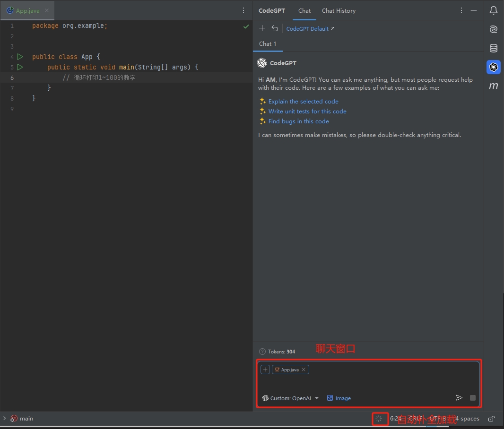The image size is (504, 429).
Task: Expand the status bar breadcrumb chevron
Action: [5, 418]
